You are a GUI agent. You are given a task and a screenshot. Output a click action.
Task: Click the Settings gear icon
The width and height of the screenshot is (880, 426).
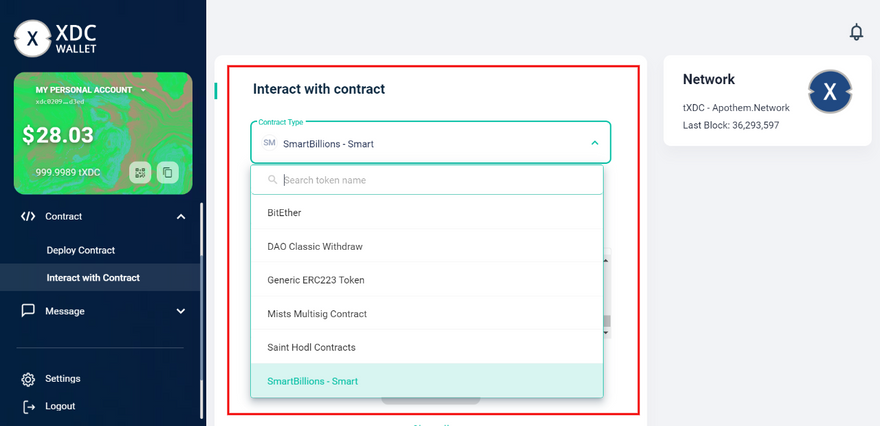(28, 379)
